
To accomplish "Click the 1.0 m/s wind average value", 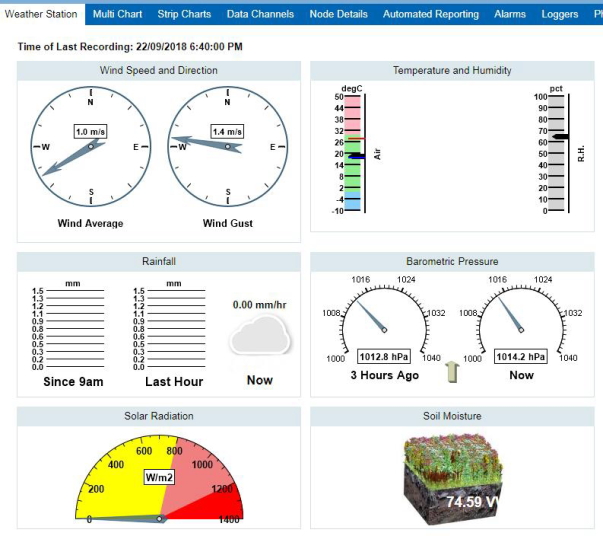I will tap(90, 132).
